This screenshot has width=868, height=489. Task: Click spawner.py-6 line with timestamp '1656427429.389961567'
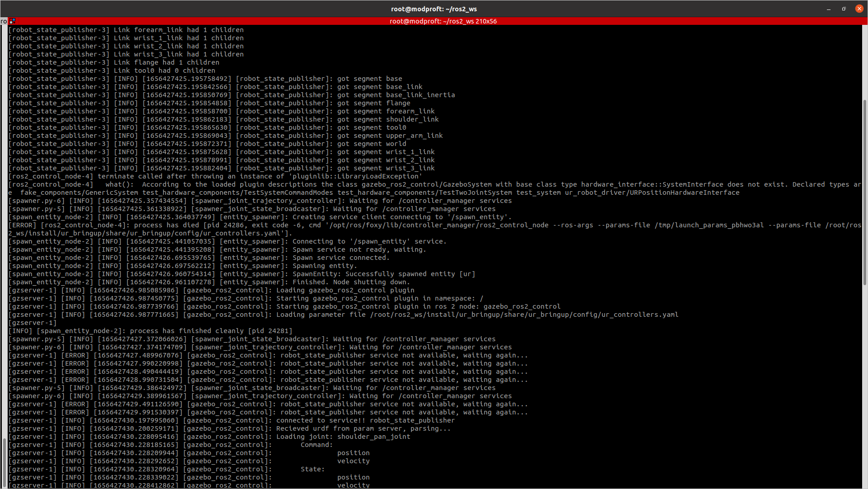click(x=260, y=396)
